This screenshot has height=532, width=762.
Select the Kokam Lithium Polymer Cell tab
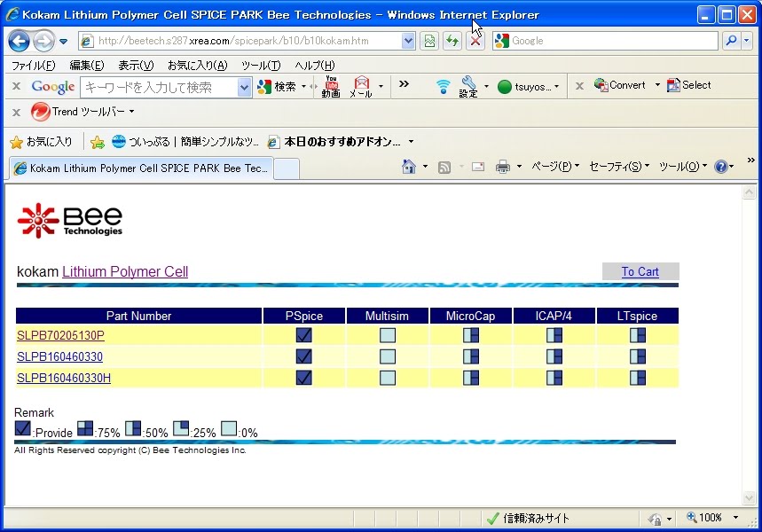pyautogui.click(x=141, y=168)
